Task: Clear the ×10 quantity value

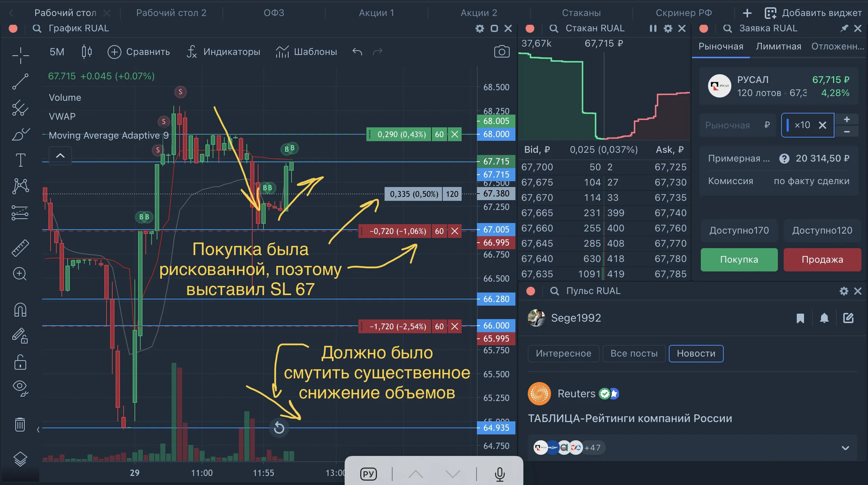Action: [x=823, y=125]
